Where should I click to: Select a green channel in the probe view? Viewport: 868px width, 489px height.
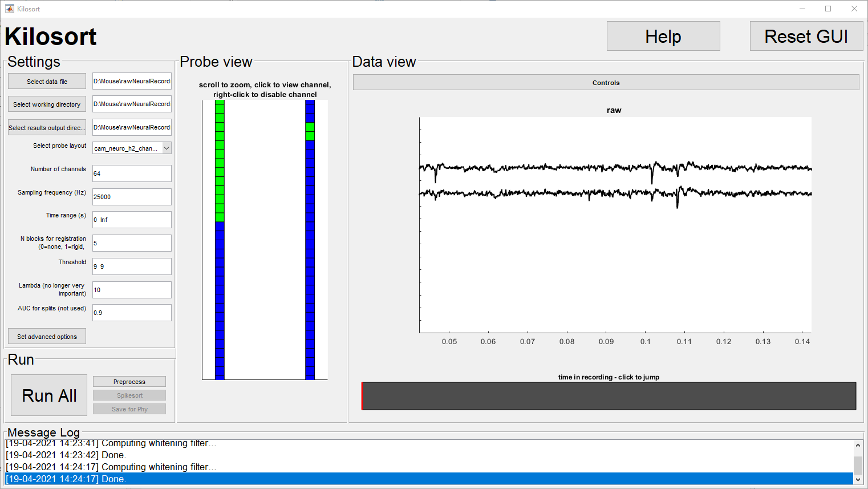[220, 160]
